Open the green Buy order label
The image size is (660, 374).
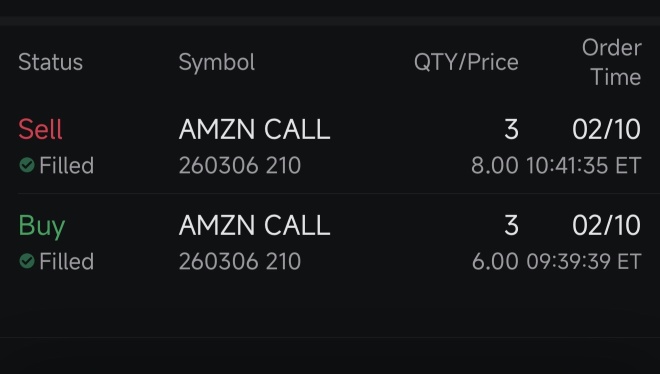42,226
